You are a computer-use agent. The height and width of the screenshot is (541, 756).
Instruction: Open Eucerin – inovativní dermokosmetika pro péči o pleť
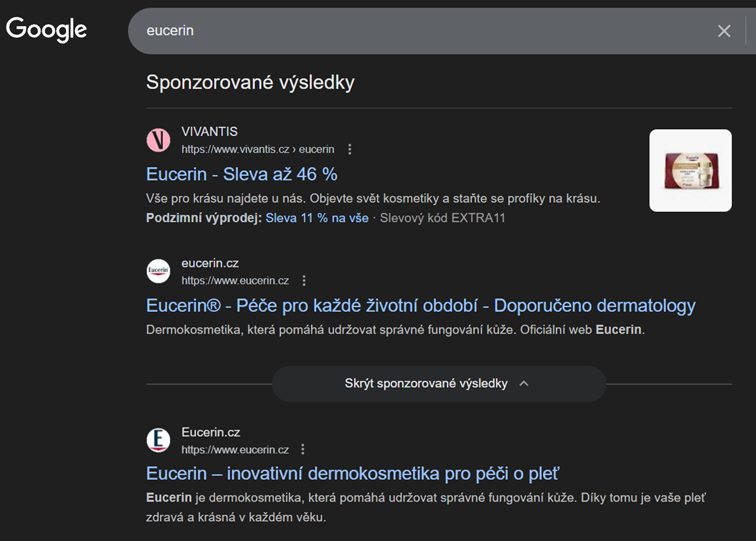(x=352, y=473)
